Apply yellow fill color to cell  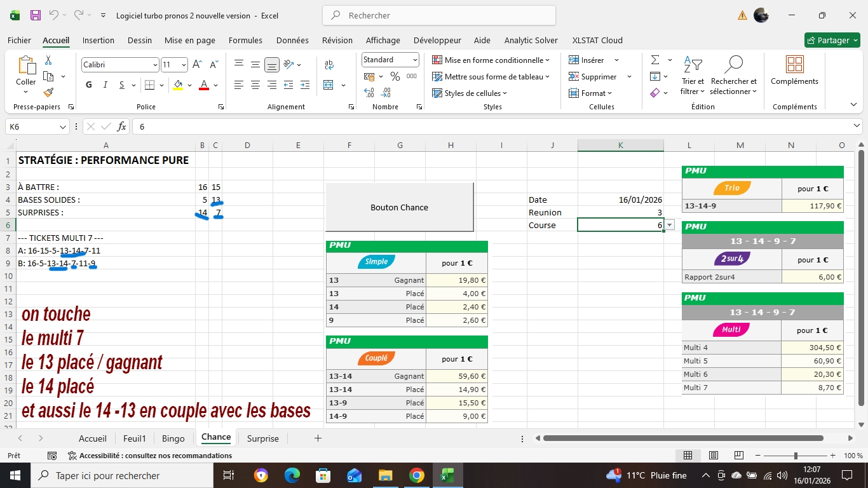pos(178,85)
